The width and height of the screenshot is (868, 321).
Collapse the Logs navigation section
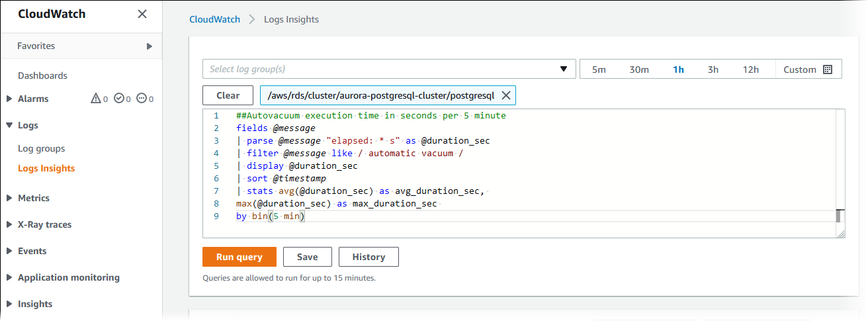coord(9,125)
